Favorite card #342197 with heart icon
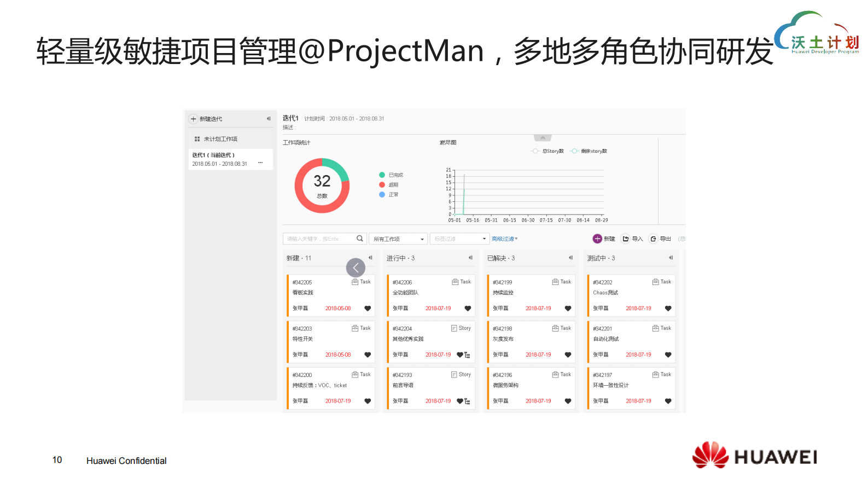The width and height of the screenshot is (868, 488). (x=668, y=401)
